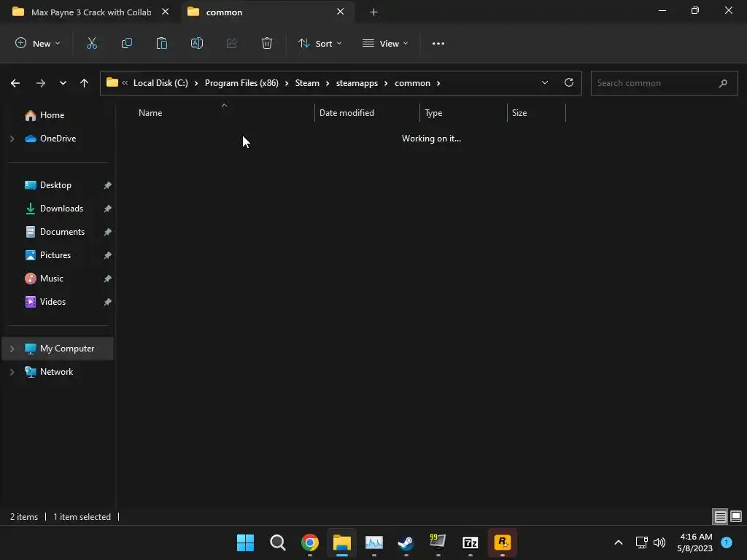
Task: Add a new File Explorer tab
Action: [x=374, y=12]
